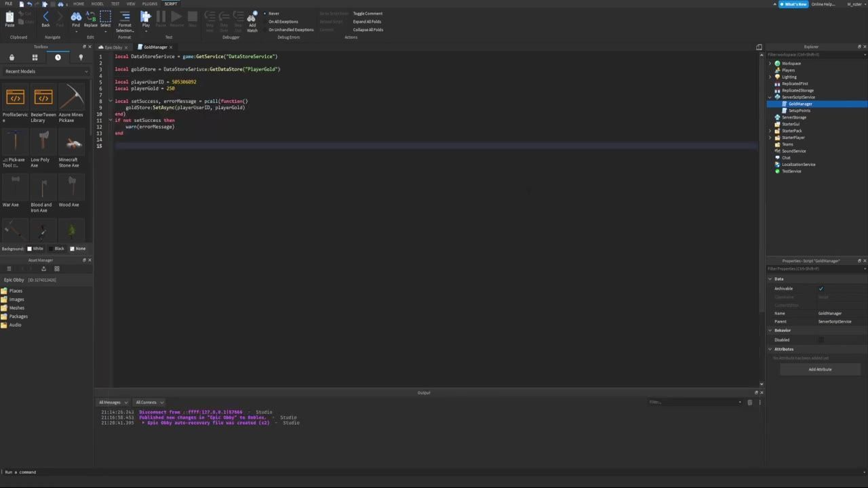Image resolution: width=868 pixels, height=488 pixels.
Task: Open Toolbox Marketplace grid tab
Action: point(35,58)
